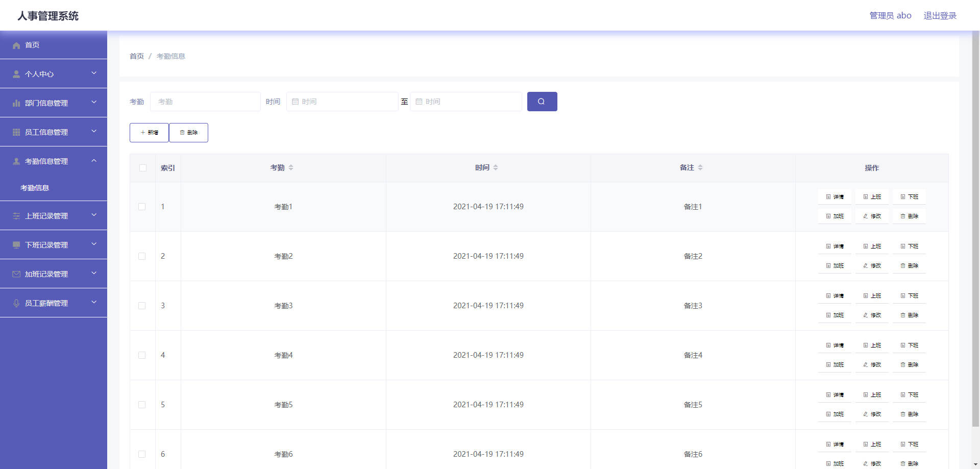Click 删除 trash for row 考勤5

(x=909, y=414)
